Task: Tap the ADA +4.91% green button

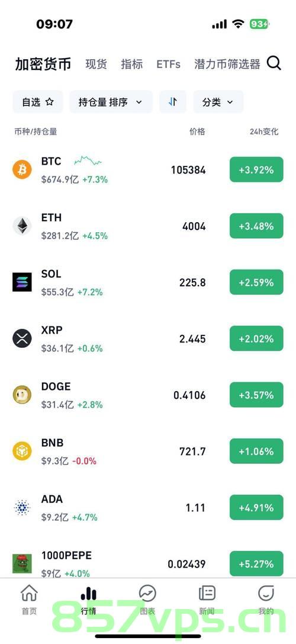Action: pos(256,508)
